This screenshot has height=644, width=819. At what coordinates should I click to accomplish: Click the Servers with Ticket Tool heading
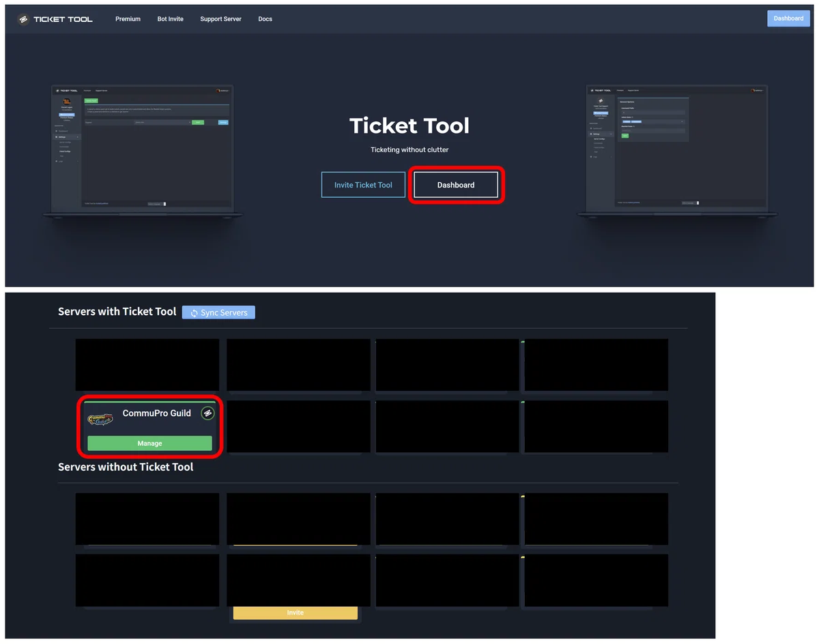117,312
